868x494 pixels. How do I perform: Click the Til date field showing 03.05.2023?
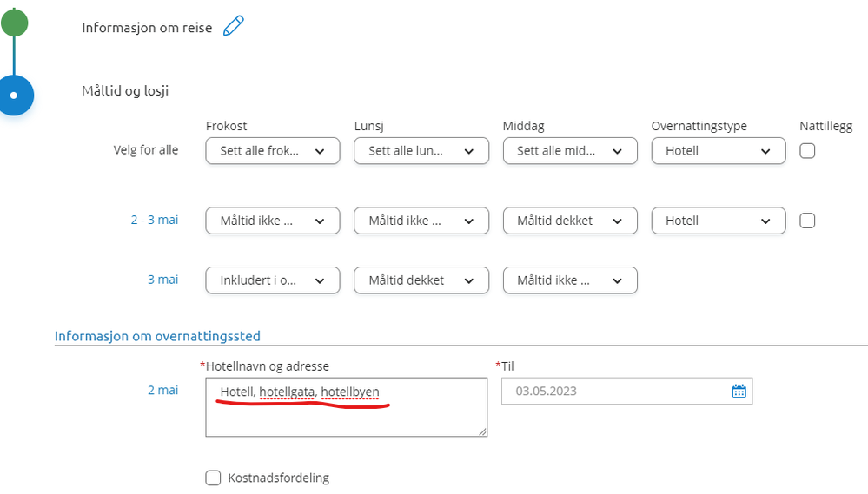(x=626, y=391)
